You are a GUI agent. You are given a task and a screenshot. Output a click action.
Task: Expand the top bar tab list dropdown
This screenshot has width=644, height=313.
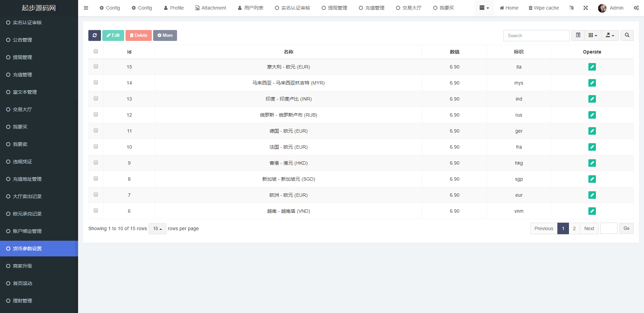click(x=484, y=8)
